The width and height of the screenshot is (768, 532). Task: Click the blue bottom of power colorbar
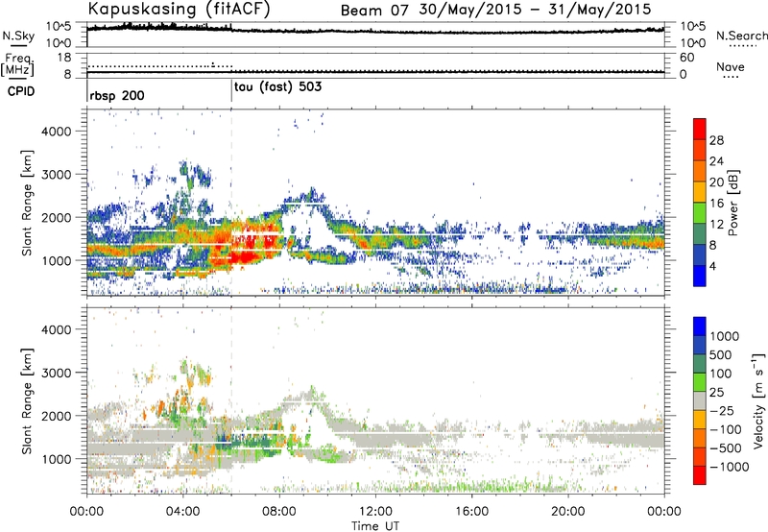(x=700, y=276)
